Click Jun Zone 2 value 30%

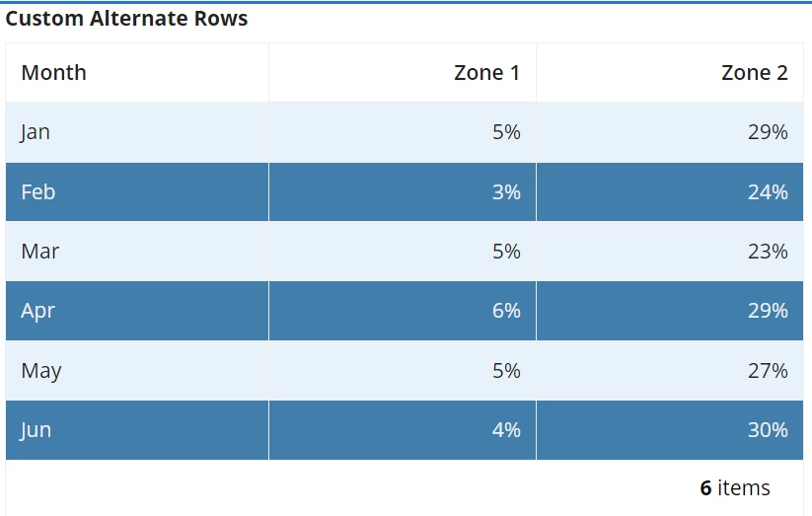click(670, 430)
